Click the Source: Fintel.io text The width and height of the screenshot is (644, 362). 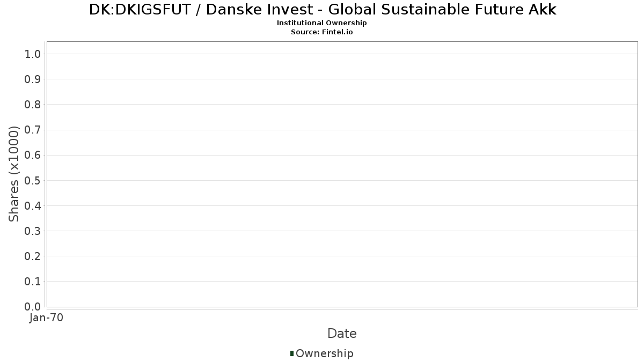point(322,32)
